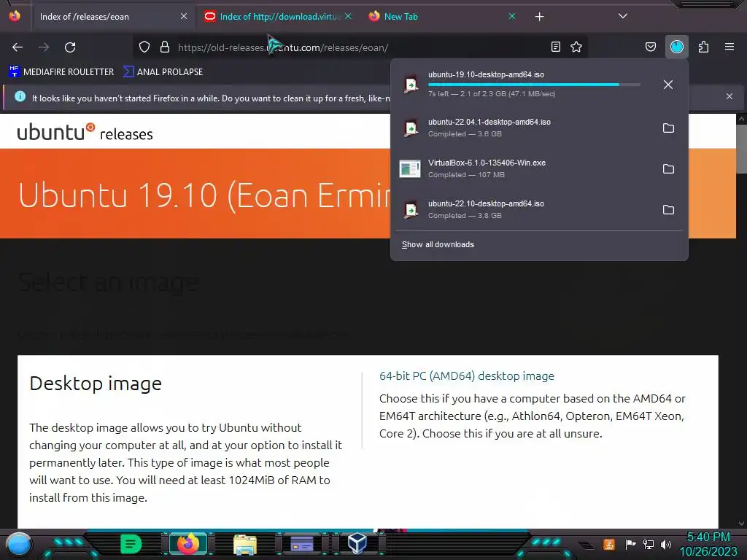Viewport: 747px width, 560px height.
Task: Switch to Index of /releases/eoan tab
Action: tap(113, 17)
